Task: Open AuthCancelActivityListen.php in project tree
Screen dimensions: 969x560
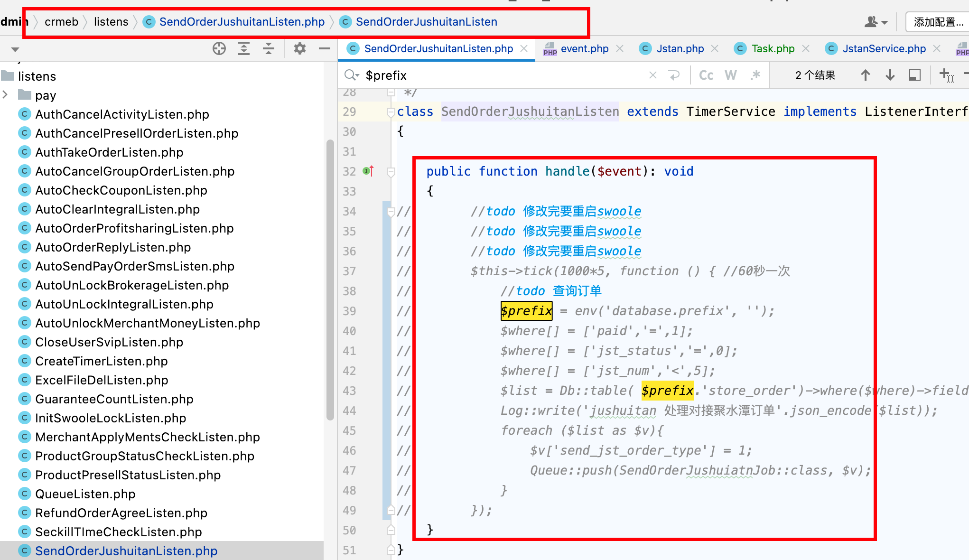Action: tap(122, 114)
